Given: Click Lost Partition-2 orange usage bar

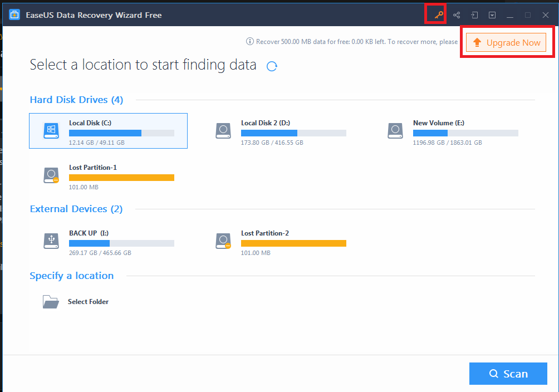Looking at the screenshot, I should point(293,243).
